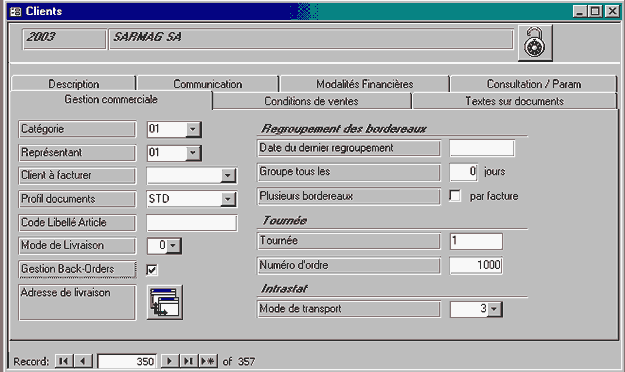Select the Gestion commerciale tab
The width and height of the screenshot is (625, 372).
coord(111,99)
